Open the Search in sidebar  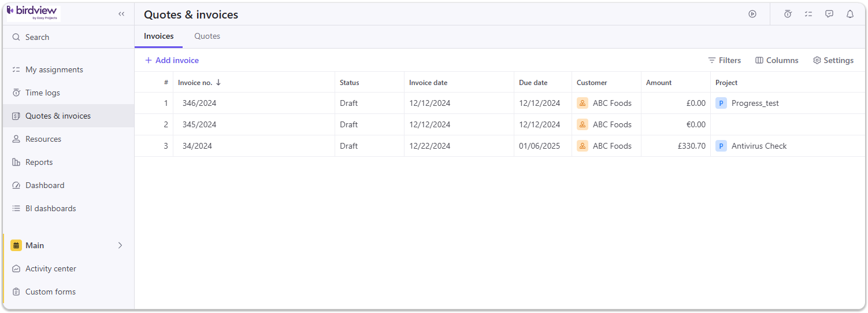coord(68,37)
